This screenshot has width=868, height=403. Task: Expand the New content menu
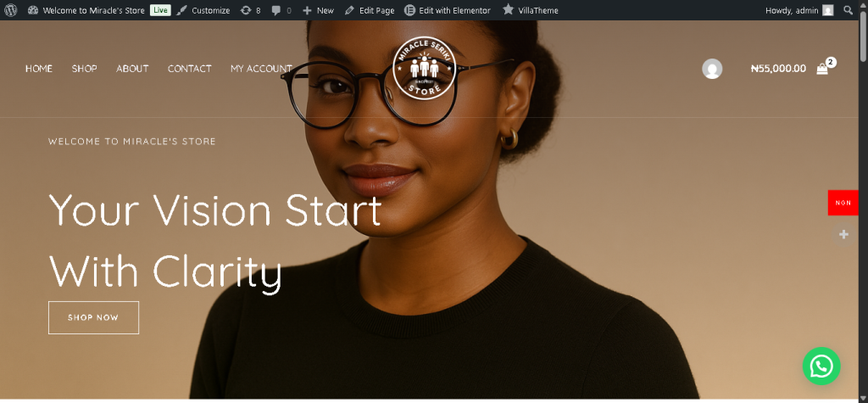319,10
